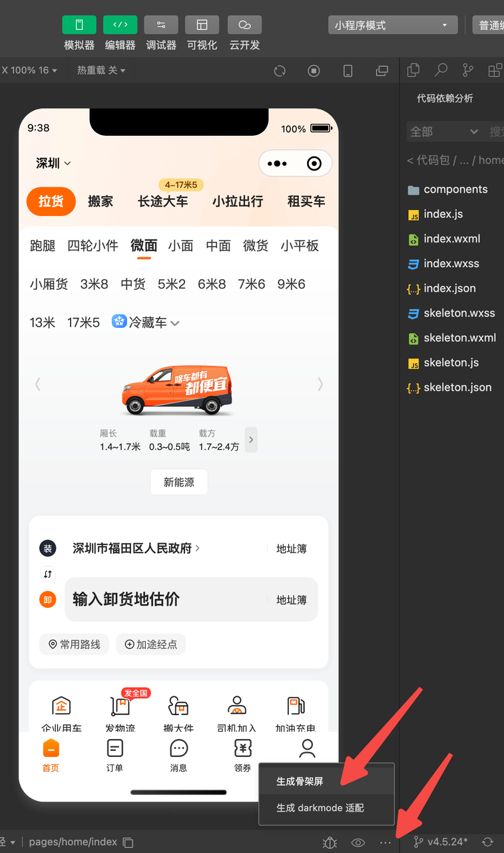Open the 可视化 visual layout button
The width and height of the screenshot is (504, 853).
(x=202, y=25)
